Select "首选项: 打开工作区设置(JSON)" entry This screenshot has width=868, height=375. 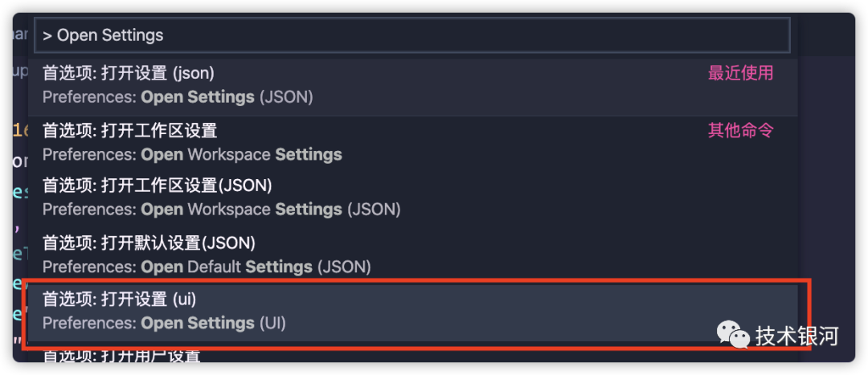158,185
